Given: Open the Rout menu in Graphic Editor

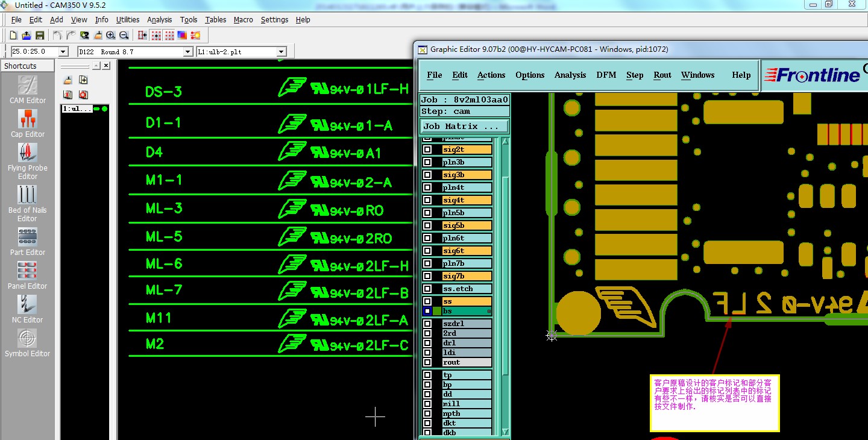Looking at the screenshot, I should 662,75.
